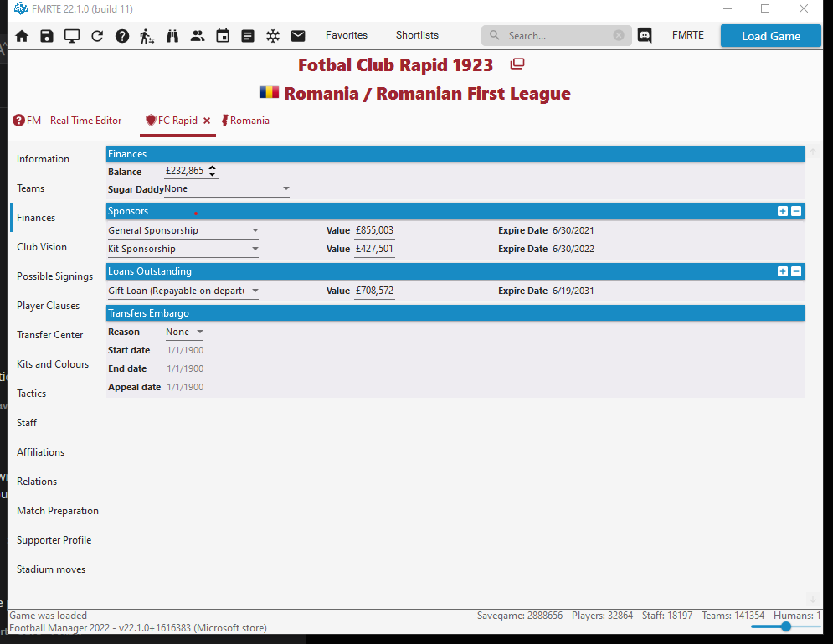Add a new sponsor with plus icon
Screen dimensions: 833x644
tap(783, 211)
